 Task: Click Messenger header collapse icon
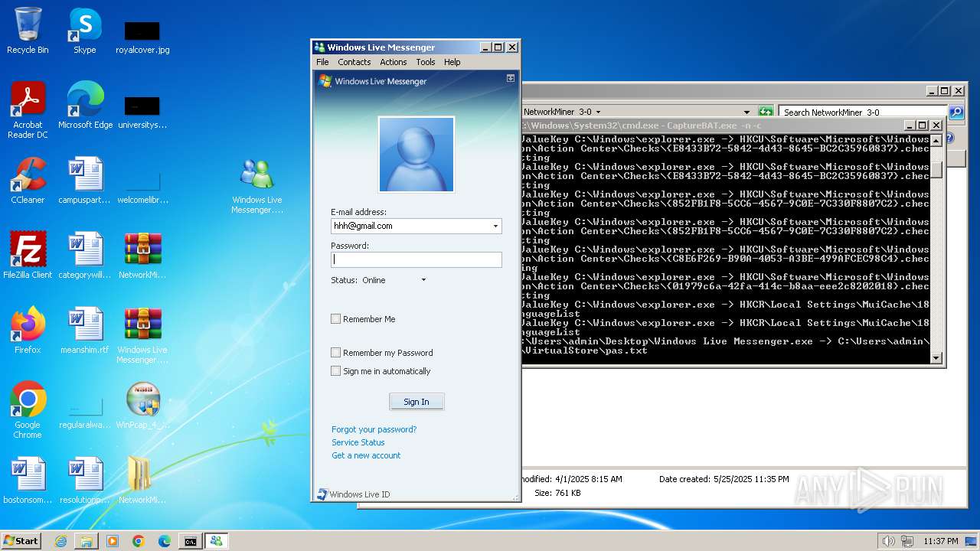[x=511, y=78]
